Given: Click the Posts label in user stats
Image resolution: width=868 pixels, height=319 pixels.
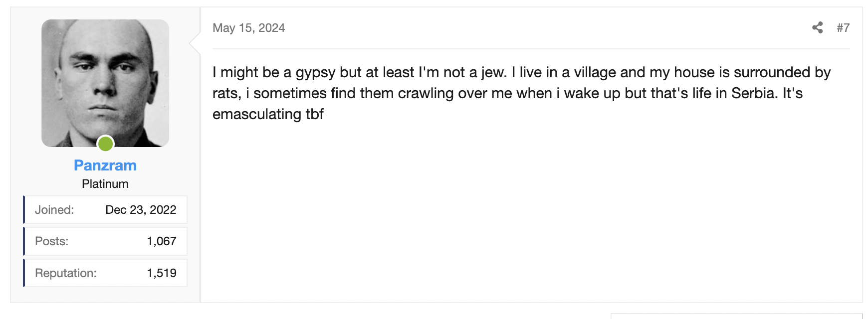Looking at the screenshot, I should coord(52,241).
